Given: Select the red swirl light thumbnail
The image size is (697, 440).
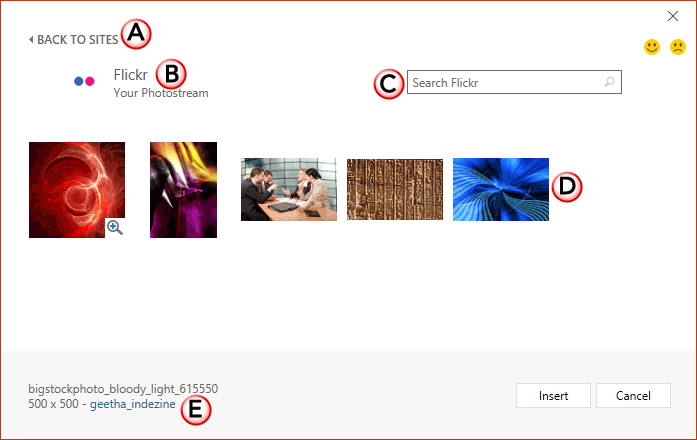Looking at the screenshot, I should point(77,190).
